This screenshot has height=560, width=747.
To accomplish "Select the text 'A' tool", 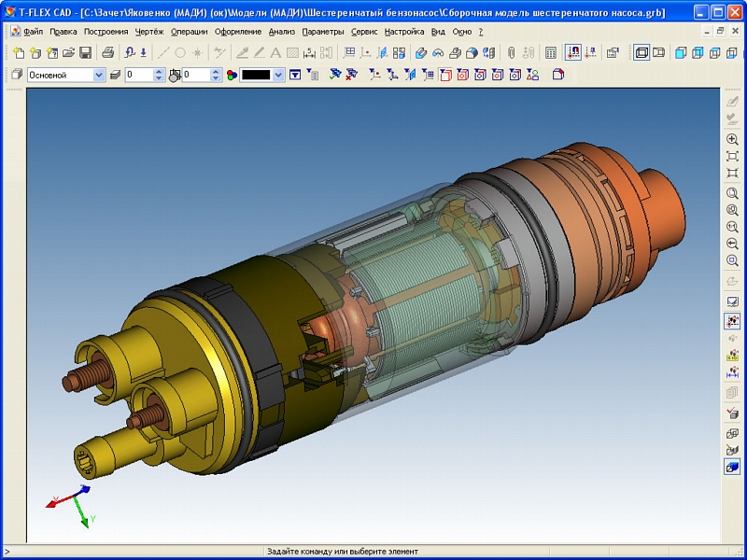I will click(x=275, y=52).
